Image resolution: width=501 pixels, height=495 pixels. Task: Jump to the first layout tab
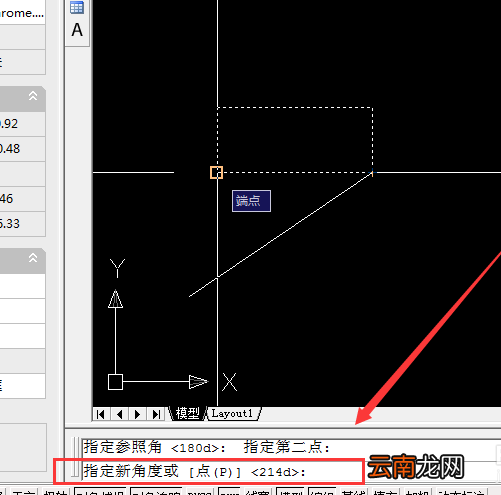click(x=101, y=414)
